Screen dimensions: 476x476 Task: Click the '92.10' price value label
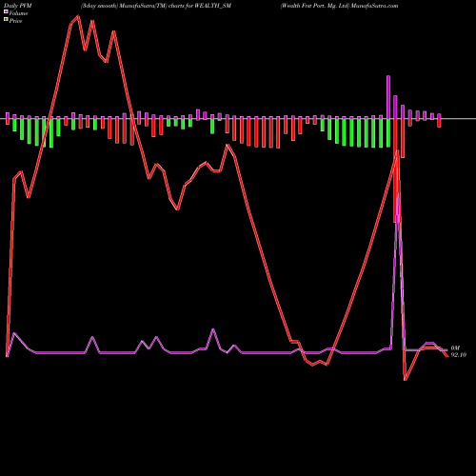click(459, 355)
